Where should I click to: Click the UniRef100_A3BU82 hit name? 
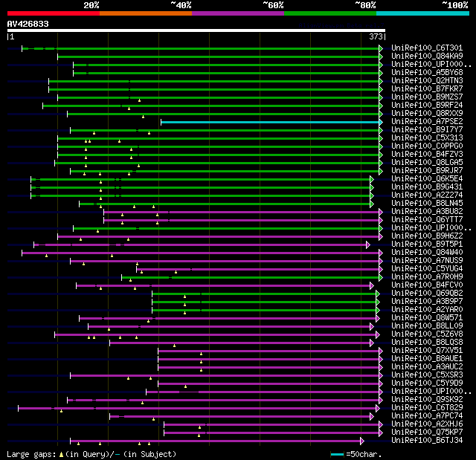tap(427, 212)
